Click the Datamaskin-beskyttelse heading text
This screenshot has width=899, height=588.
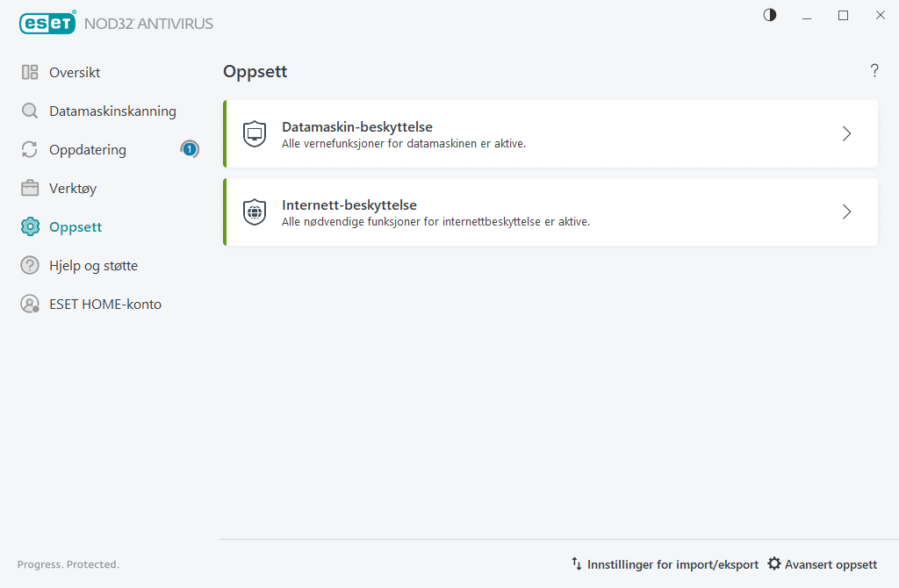coord(356,127)
